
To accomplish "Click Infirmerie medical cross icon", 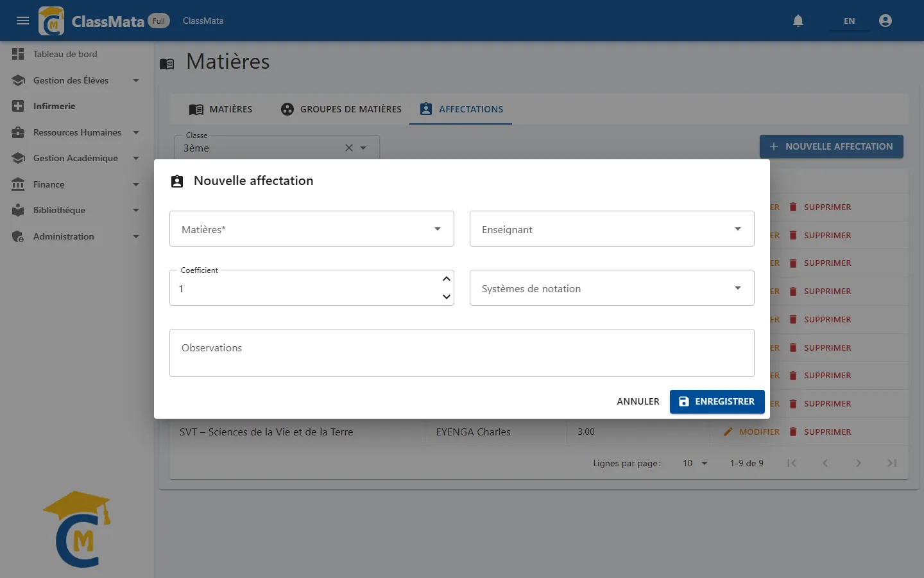I will point(18,106).
